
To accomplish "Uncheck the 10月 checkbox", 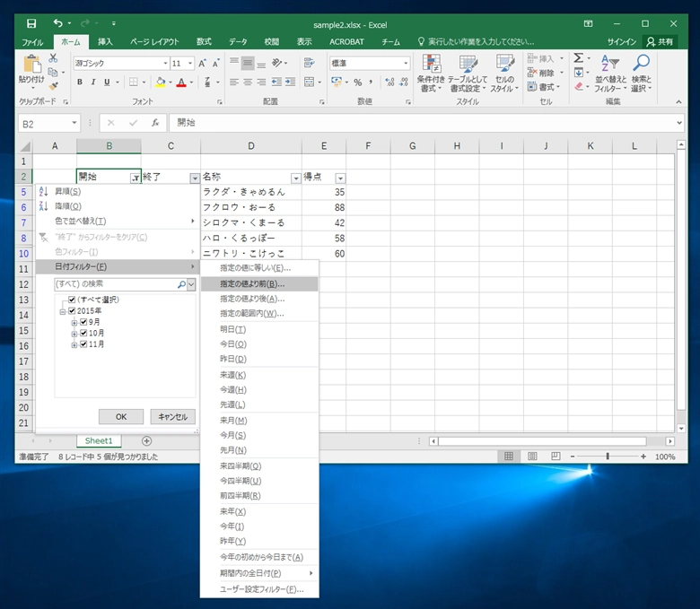I will [x=83, y=333].
